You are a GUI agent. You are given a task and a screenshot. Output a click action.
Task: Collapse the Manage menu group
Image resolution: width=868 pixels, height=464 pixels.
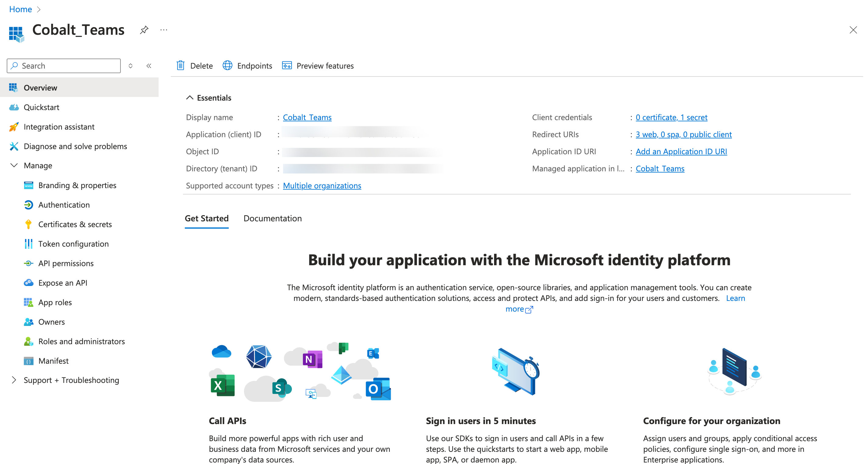point(14,165)
